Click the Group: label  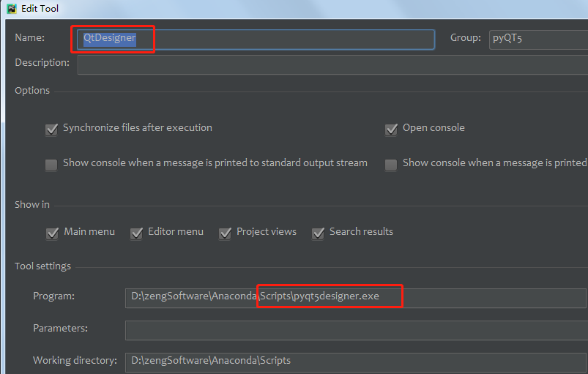[466, 38]
